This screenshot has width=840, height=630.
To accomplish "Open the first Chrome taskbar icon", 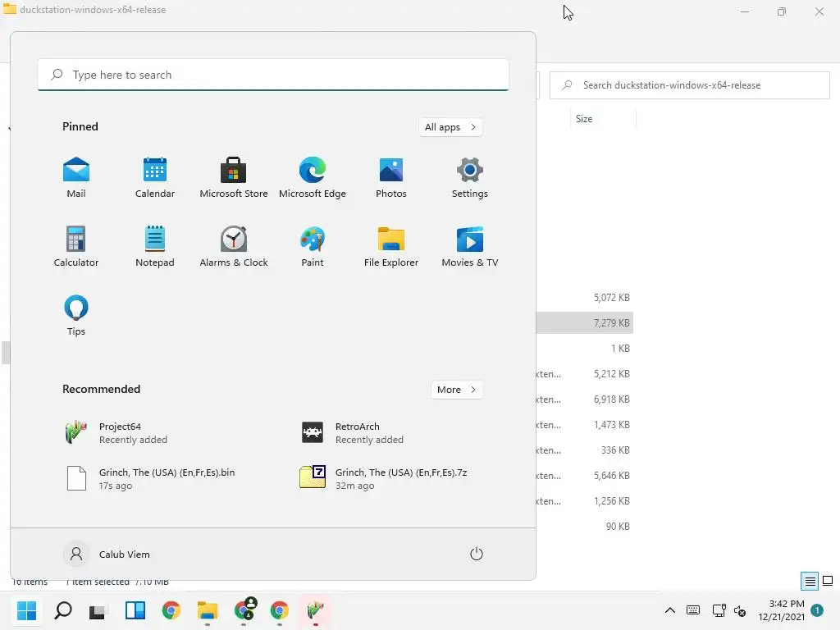I will (171, 610).
